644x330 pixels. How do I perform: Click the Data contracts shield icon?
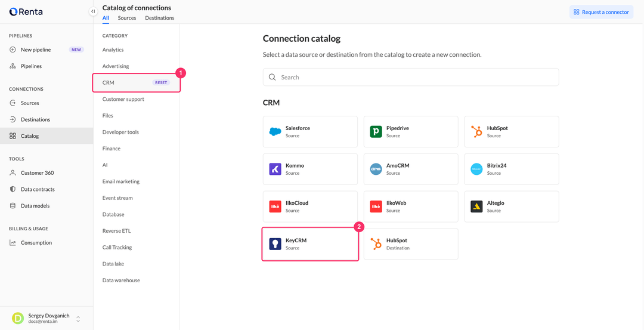click(13, 189)
